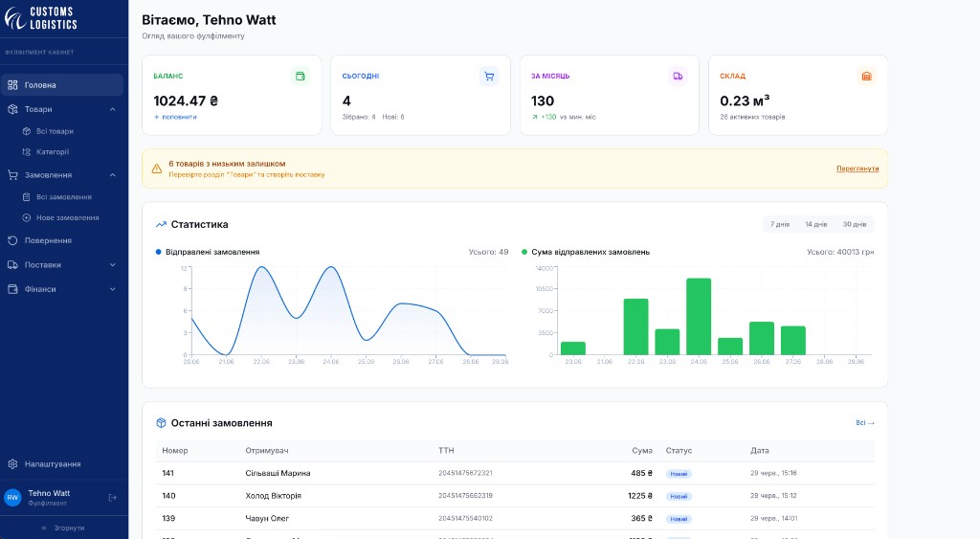Collapse the Товари submenu chevron
980x539 pixels.
113,109
